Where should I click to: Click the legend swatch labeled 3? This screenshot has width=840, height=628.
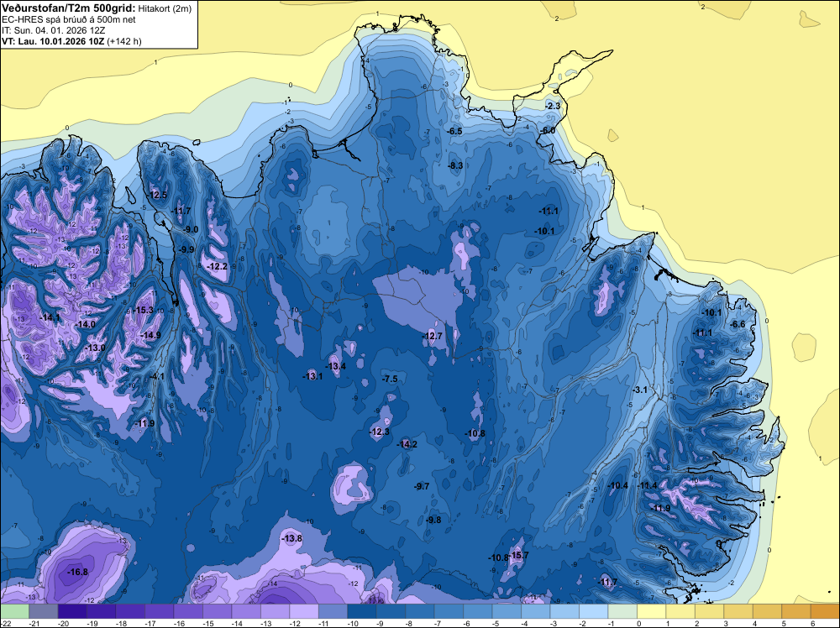click(738, 611)
